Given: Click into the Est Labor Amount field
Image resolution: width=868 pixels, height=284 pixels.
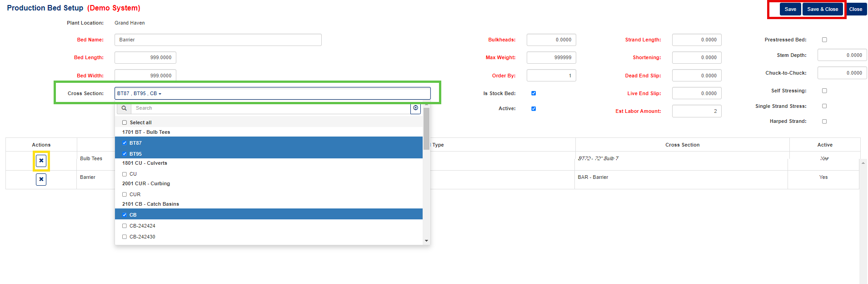Looking at the screenshot, I should [x=697, y=111].
